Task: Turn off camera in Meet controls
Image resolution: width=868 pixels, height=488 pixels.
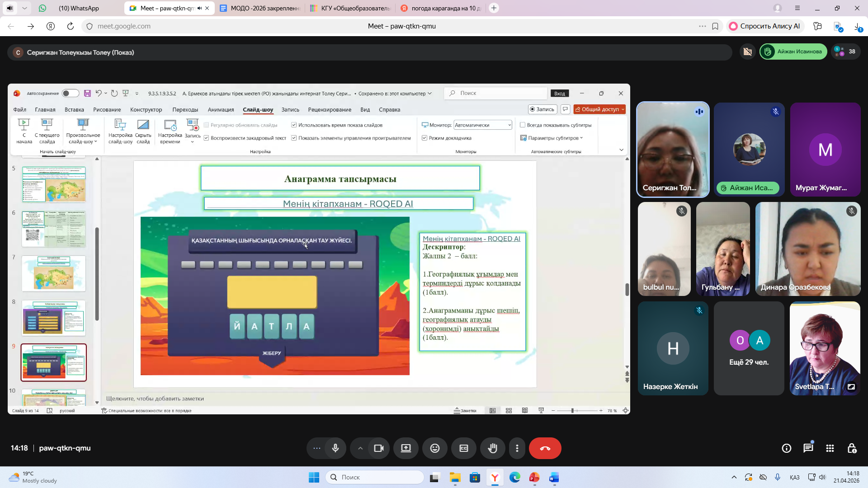Action: 379,448
